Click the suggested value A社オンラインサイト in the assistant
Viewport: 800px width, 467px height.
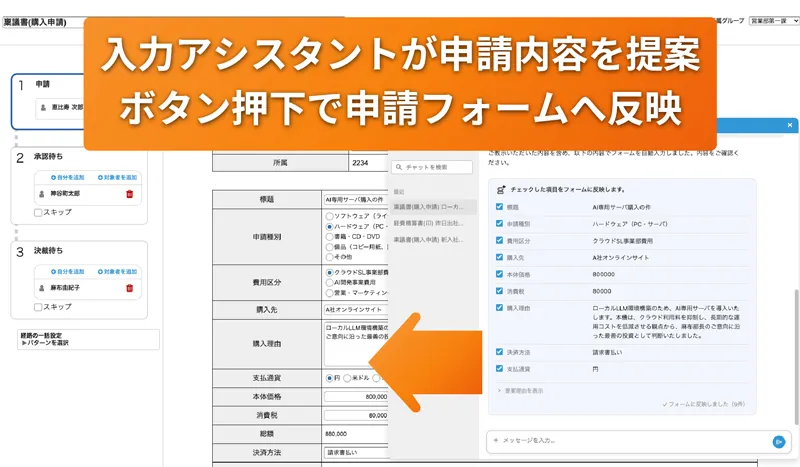click(x=620, y=258)
